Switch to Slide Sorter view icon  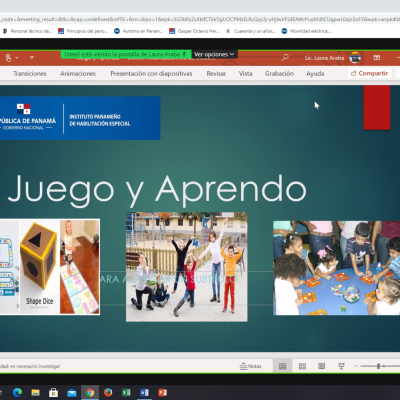[302, 366]
